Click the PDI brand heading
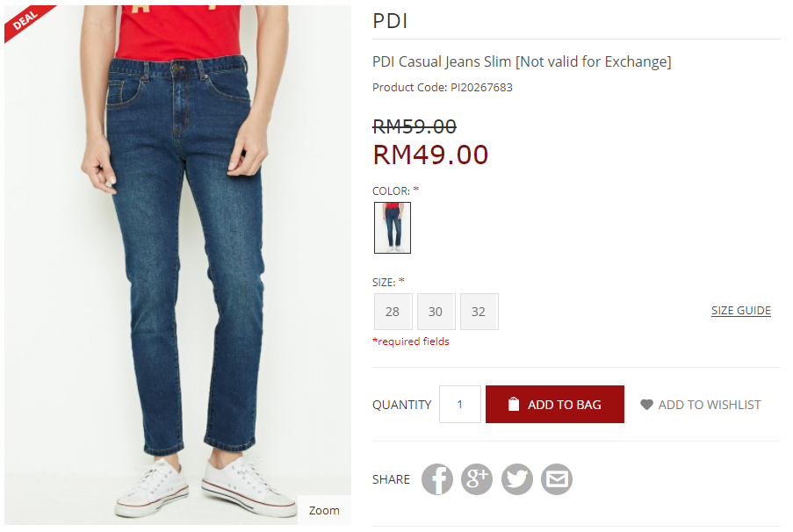Screen dimensions: 793x532 (x=390, y=21)
